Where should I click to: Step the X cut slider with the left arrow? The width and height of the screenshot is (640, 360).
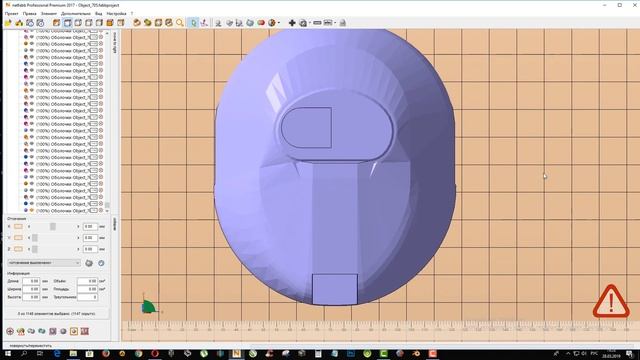tap(29, 227)
